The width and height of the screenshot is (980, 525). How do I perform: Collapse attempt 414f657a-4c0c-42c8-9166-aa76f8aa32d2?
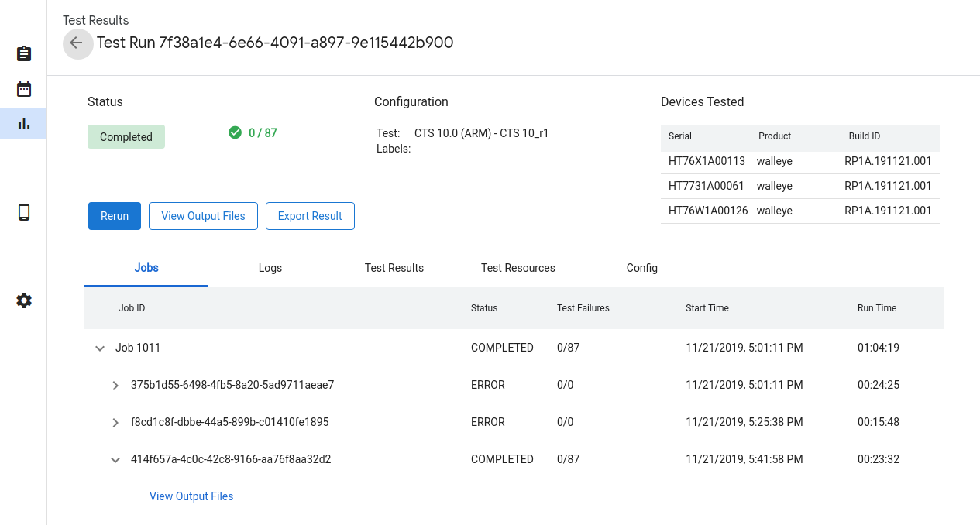pyautogui.click(x=115, y=460)
